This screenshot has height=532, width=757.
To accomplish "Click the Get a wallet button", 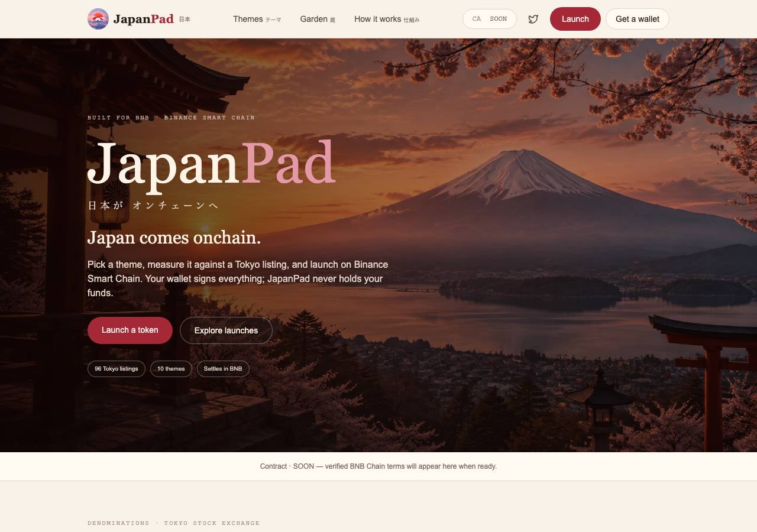I will coord(638,19).
